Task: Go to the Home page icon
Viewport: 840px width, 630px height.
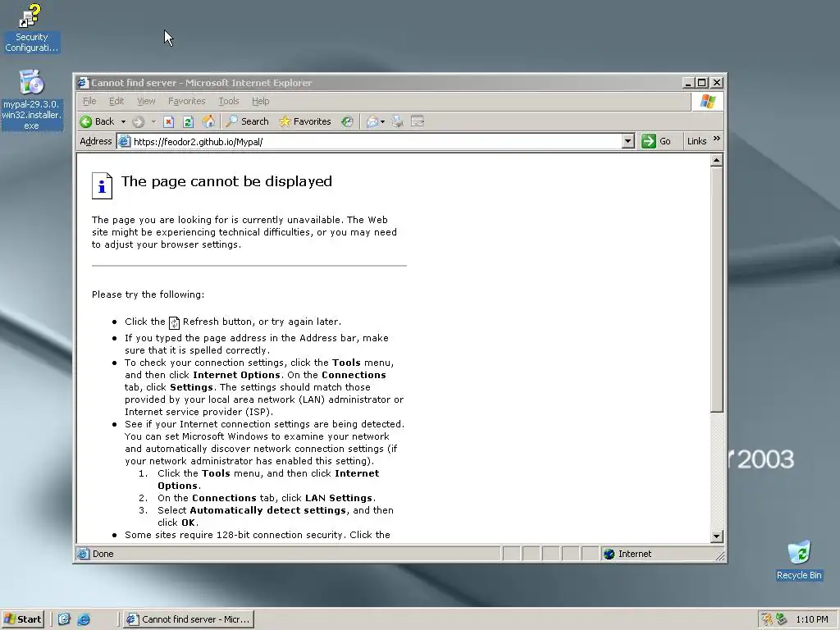Action: 208,121
